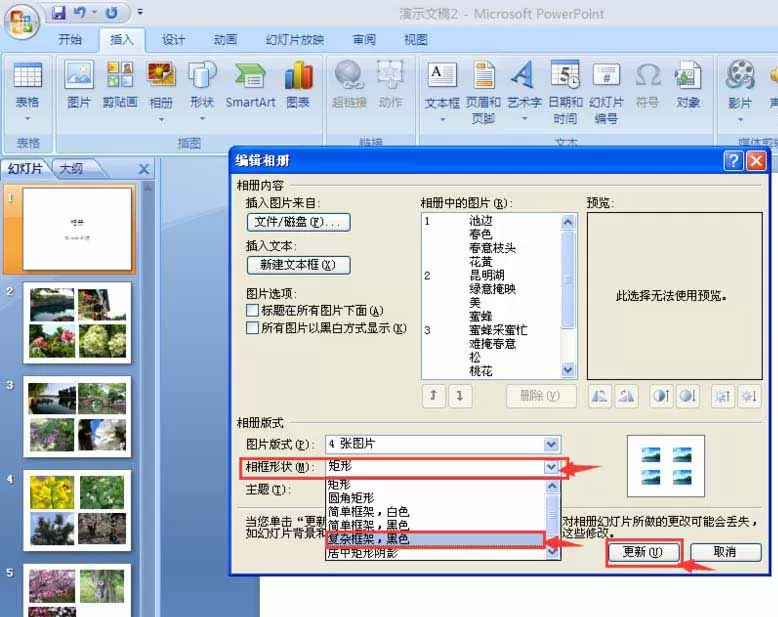
Task: Decrease contrast icon below preview
Action: tap(688, 396)
